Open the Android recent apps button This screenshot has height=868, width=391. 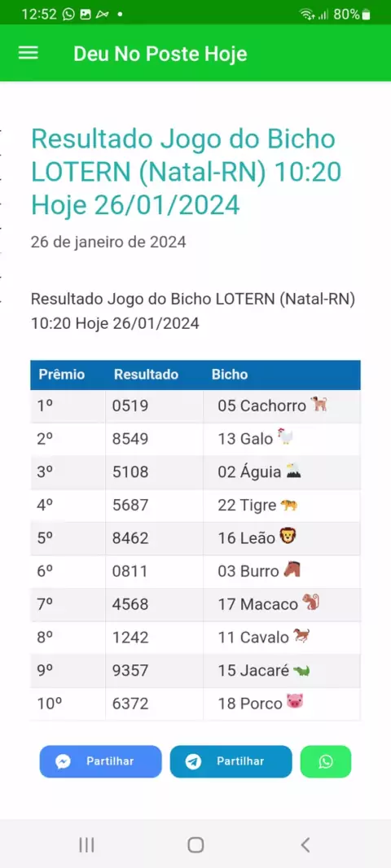86,844
